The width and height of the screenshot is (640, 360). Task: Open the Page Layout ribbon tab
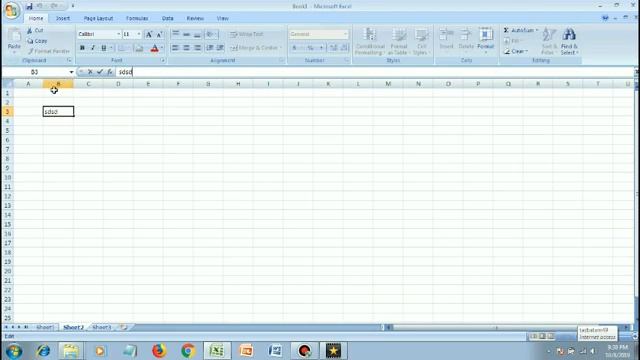click(x=98, y=18)
